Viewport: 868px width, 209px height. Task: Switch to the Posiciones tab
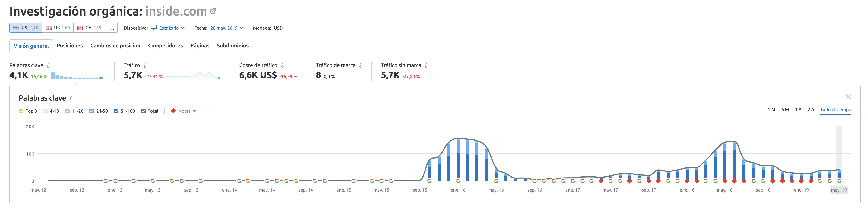pyautogui.click(x=70, y=45)
